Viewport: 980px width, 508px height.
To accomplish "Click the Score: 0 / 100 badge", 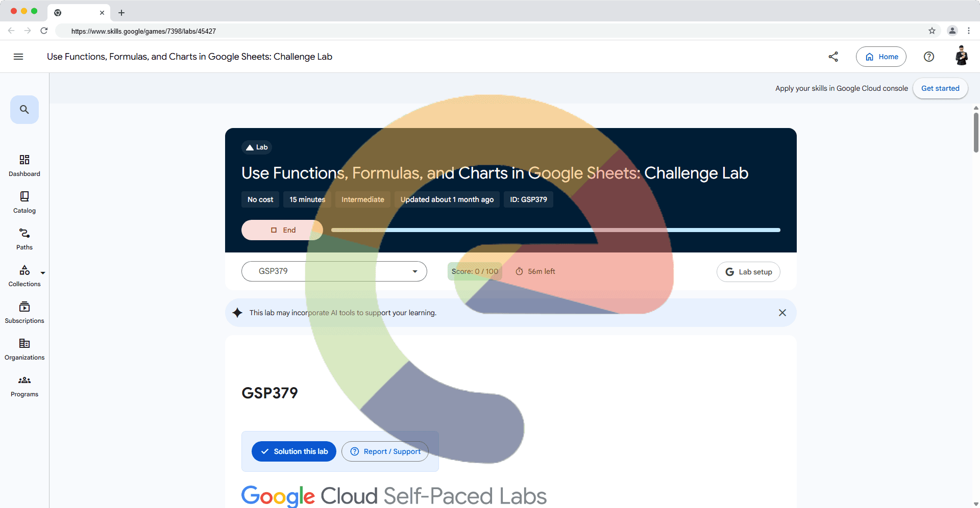I will pyautogui.click(x=475, y=271).
